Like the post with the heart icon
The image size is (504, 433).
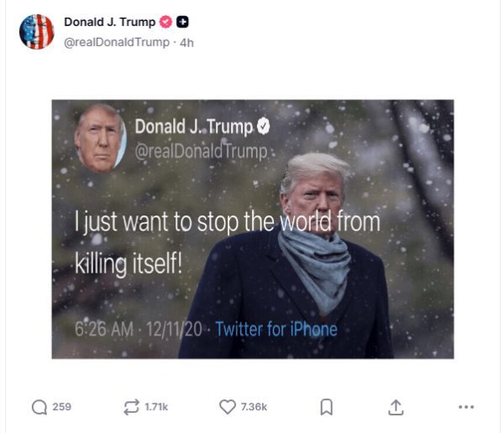(x=228, y=407)
